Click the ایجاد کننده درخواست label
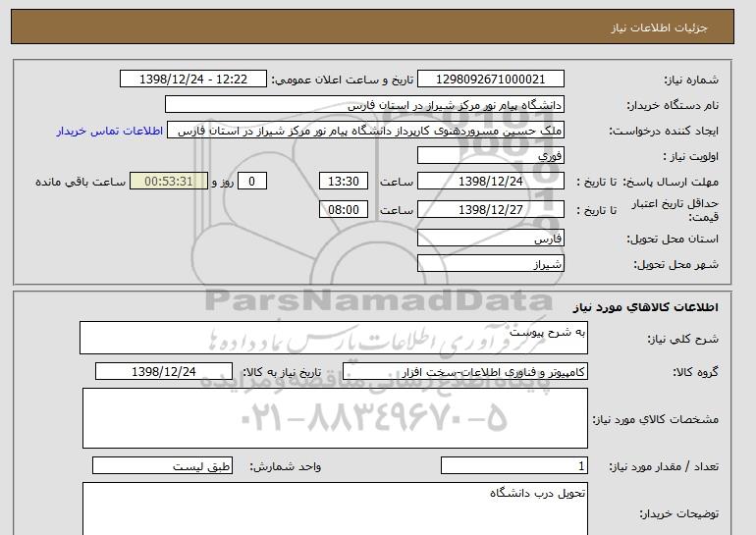Image resolution: width=756 pixels, height=535 pixels. click(x=664, y=132)
